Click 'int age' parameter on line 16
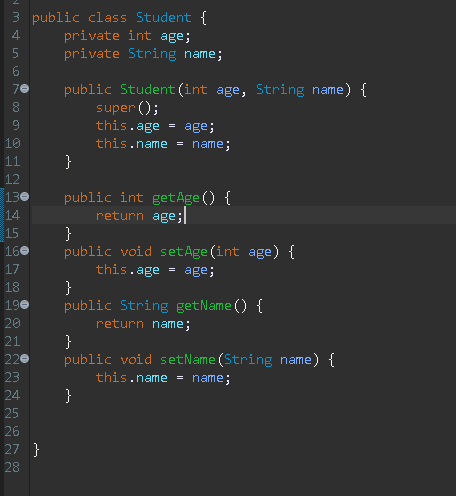Image resolution: width=456 pixels, height=496 pixels. 244,252
